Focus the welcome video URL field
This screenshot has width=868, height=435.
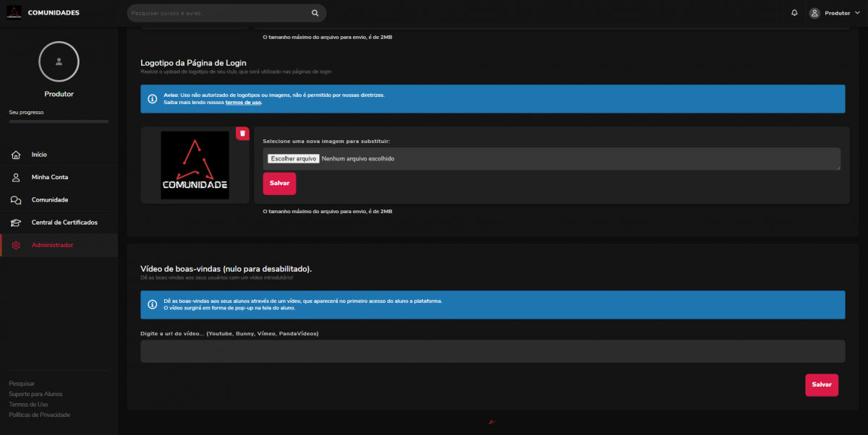(492, 351)
